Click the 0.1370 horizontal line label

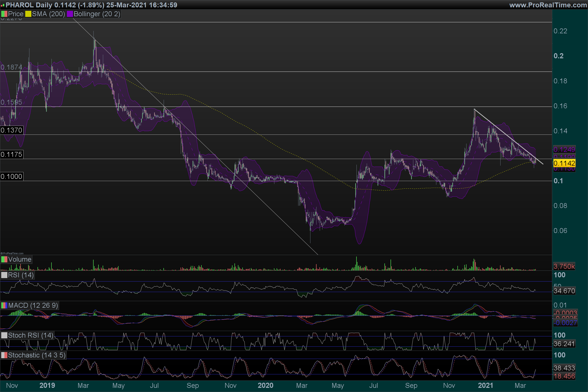12,130
